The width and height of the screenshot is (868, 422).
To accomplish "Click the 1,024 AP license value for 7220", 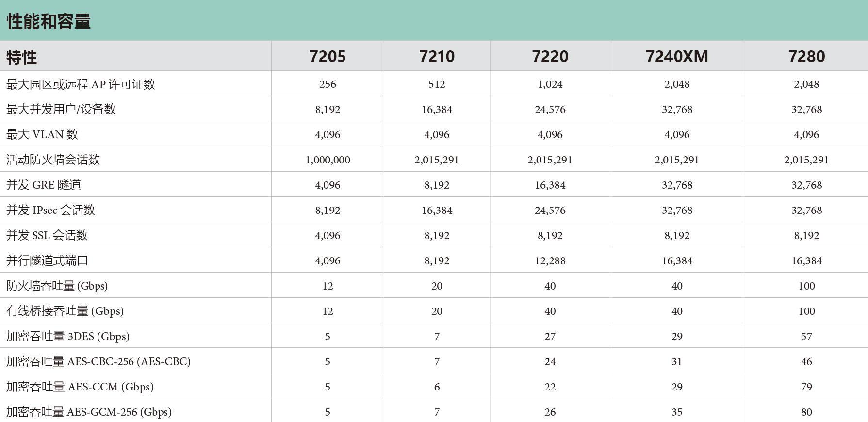I will click(x=550, y=84).
